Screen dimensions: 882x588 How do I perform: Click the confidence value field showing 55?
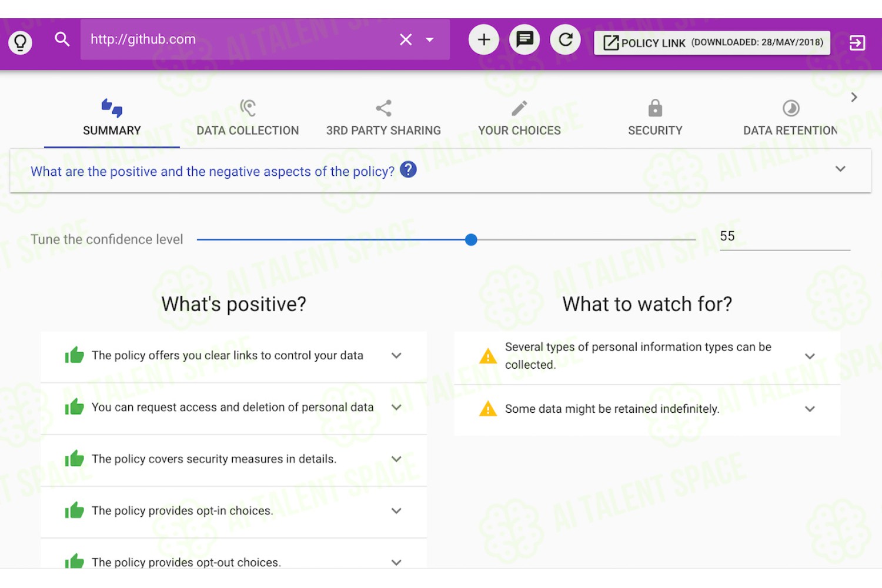[x=785, y=236]
